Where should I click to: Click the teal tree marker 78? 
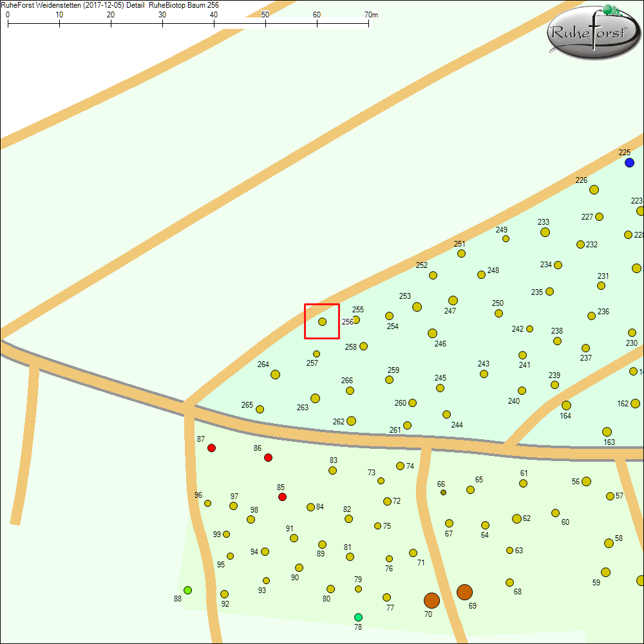click(358, 617)
